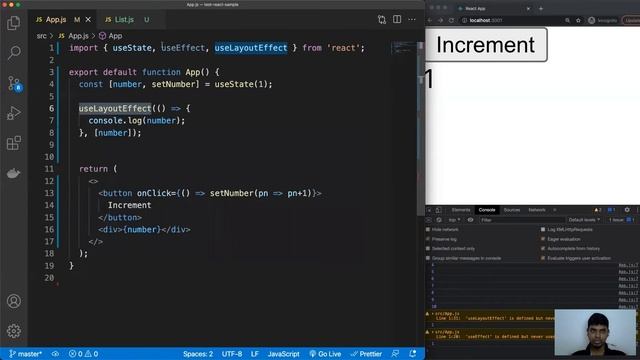
Task: Toggle the Preserve log checkbox
Action: click(428, 239)
